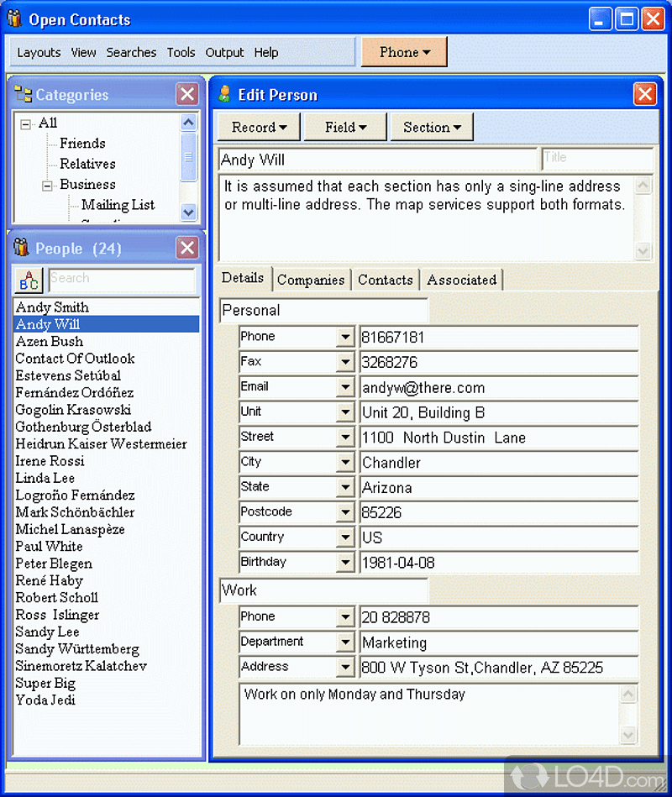Select Irene Rossi in the People list
Screen dimensions: 672x797
(106, 461)
